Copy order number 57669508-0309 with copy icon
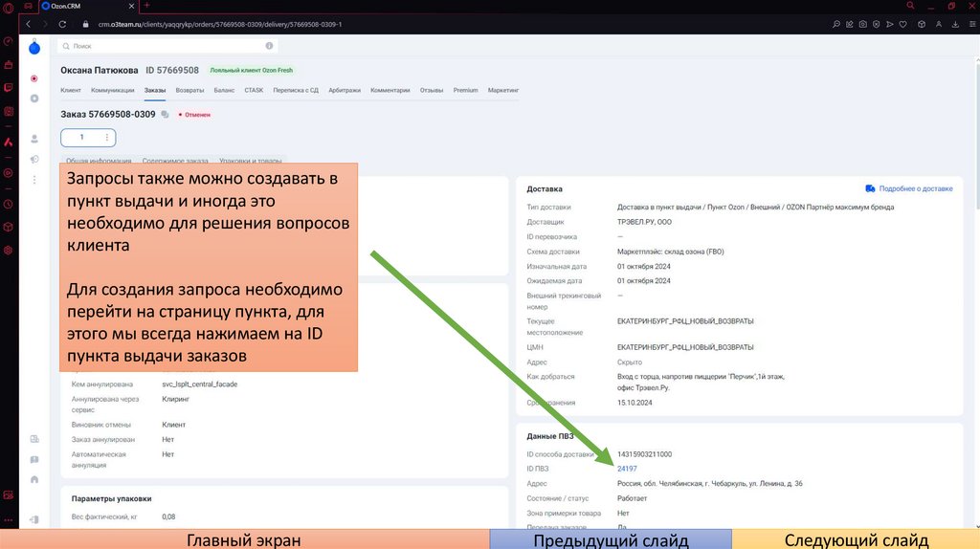Image resolution: width=980 pixels, height=549 pixels. tap(165, 115)
